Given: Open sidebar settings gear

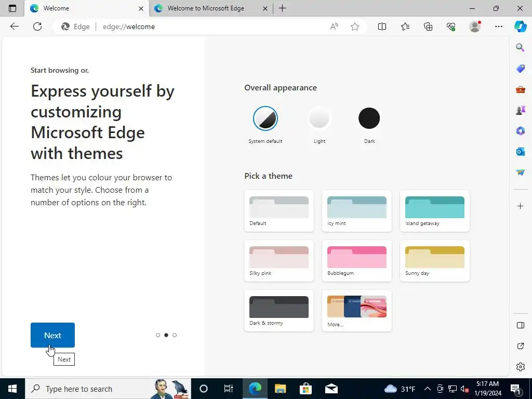Looking at the screenshot, I should [521, 367].
